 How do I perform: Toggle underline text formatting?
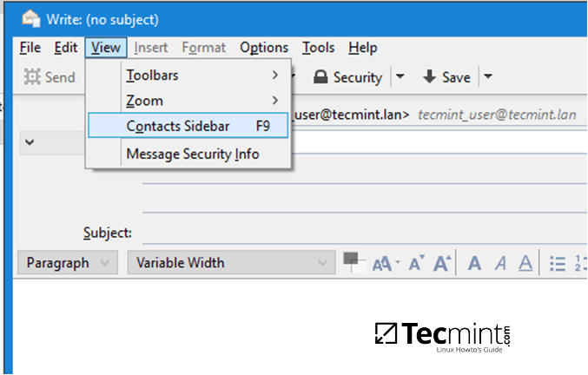(x=525, y=263)
